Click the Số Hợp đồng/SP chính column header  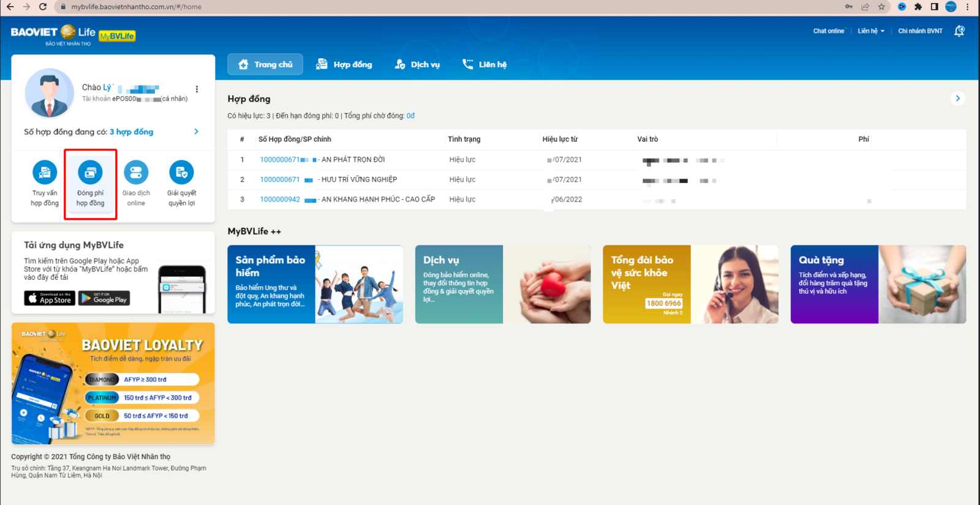click(295, 140)
